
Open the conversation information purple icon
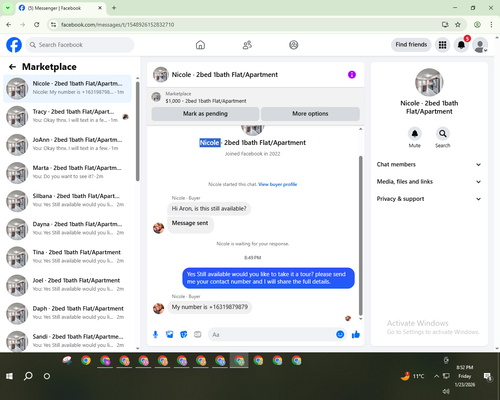coord(352,75)
